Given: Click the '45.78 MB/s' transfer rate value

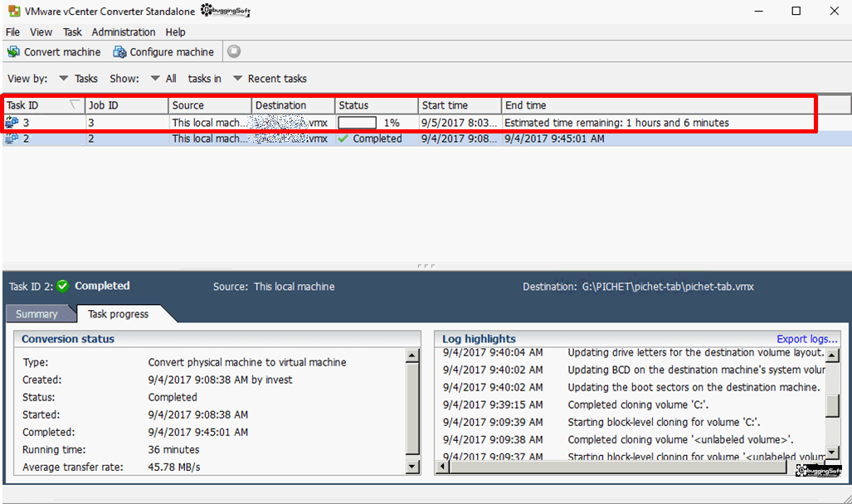Looking at the screenshot, I should (x=174, y=467).
